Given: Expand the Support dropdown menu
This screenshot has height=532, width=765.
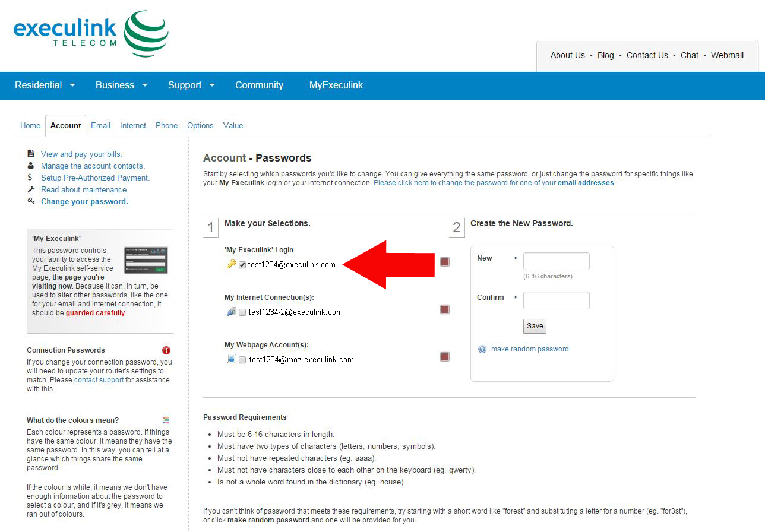Looking at the screenshot, I should point(191,85).
